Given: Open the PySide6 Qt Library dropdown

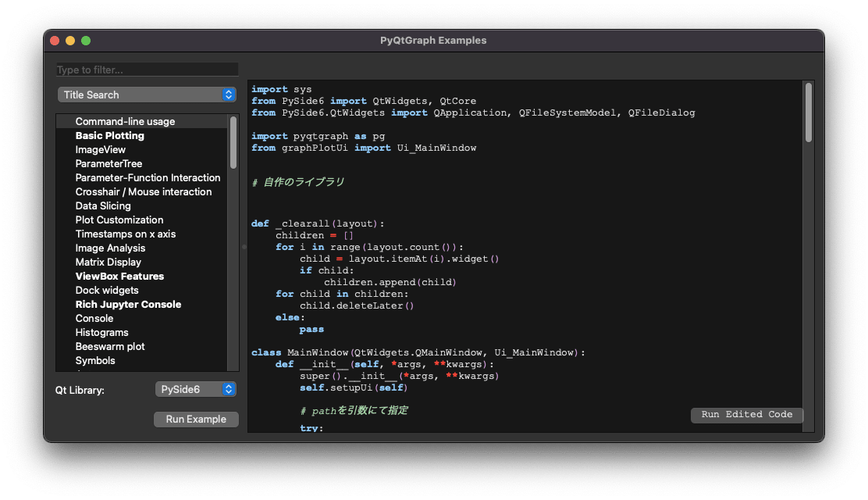Looking at the screenshot, I should pos(196,390).
